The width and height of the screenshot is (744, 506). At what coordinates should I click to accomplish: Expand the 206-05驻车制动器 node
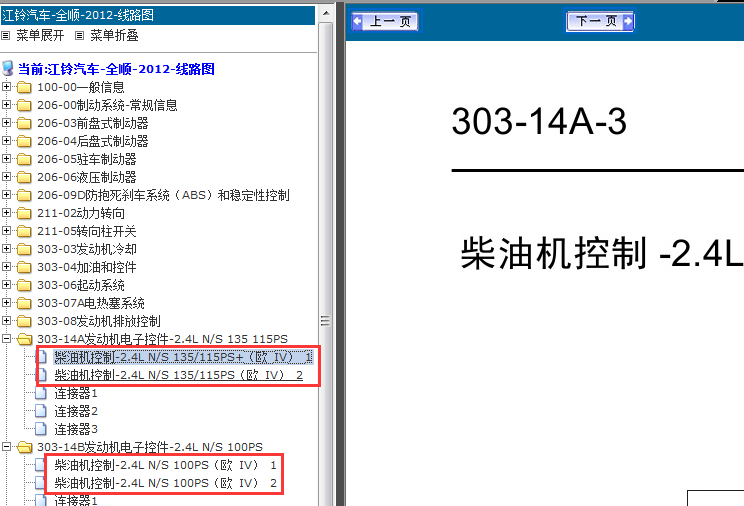pos(7,159)
